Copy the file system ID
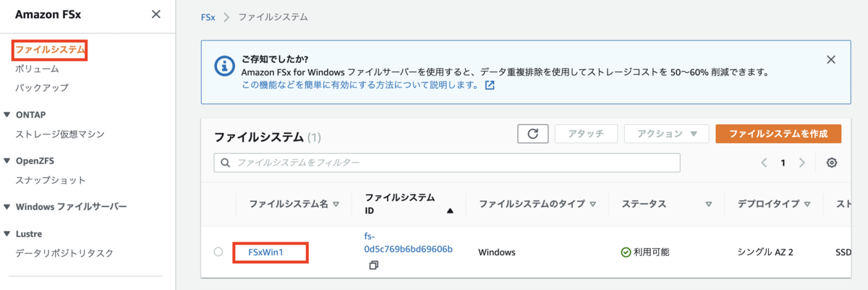The width and height of the screenshot is (868, 290). (x=373, y=265)
